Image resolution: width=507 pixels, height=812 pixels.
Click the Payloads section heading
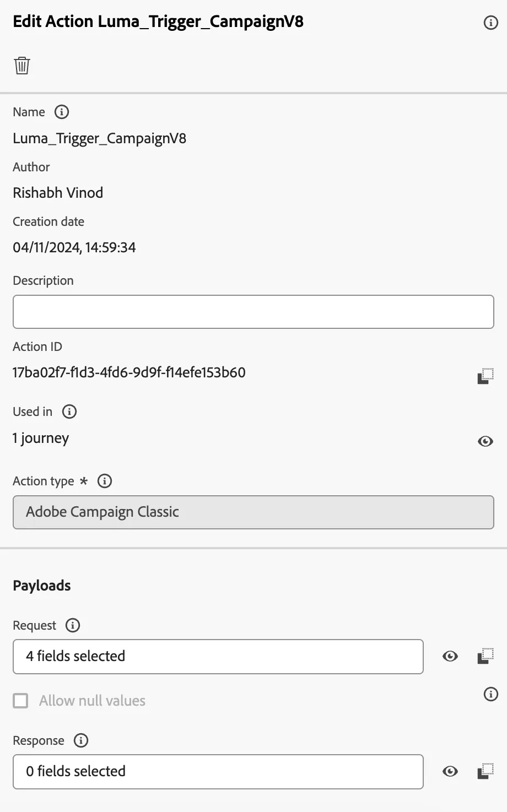[42, 586]
